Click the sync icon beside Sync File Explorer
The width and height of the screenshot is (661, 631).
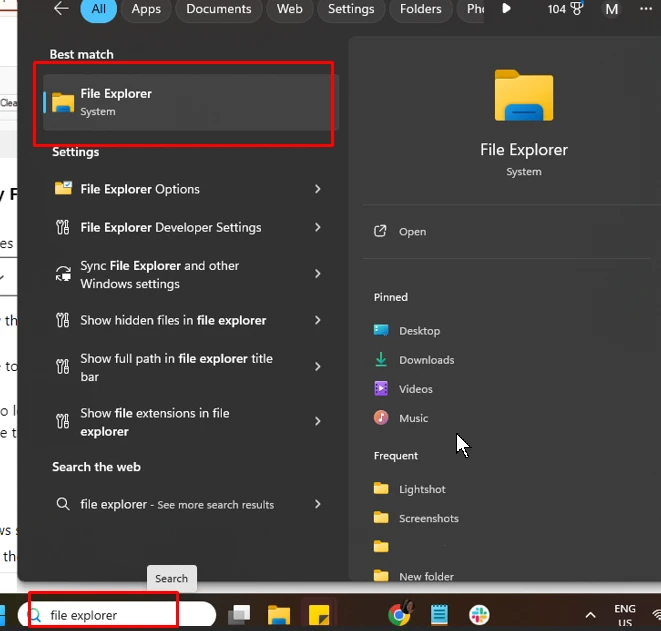tap(63, 274)
